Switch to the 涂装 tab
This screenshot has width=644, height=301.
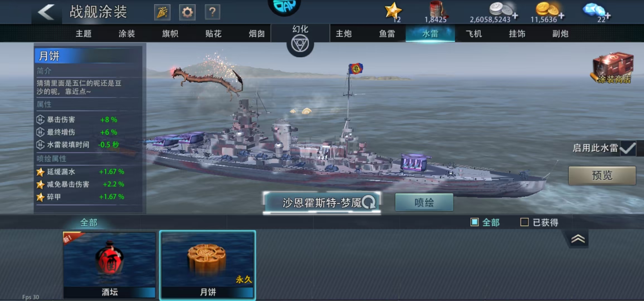pos(127,34)
